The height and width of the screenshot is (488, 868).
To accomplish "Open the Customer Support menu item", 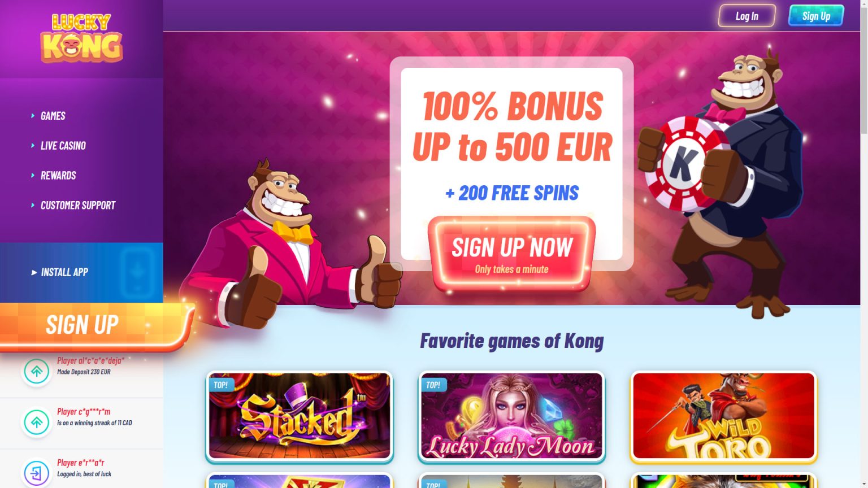I will [78, 206].
